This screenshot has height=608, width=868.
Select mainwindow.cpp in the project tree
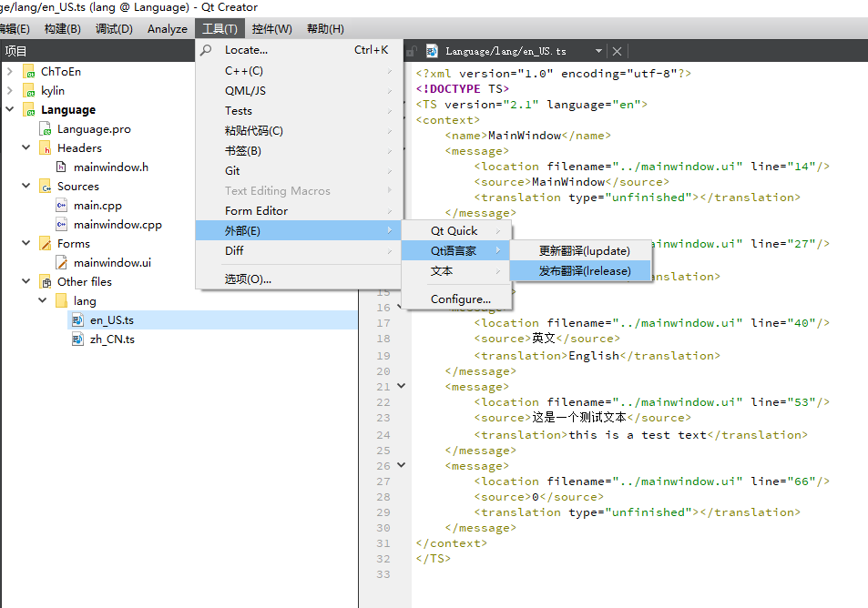(x=117, y=225)
